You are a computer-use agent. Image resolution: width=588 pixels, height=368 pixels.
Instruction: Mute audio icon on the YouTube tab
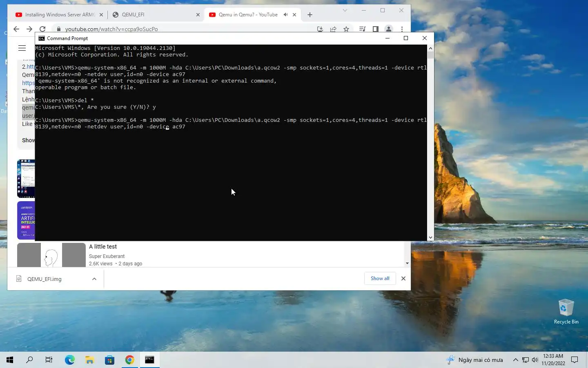click(285, 14)
